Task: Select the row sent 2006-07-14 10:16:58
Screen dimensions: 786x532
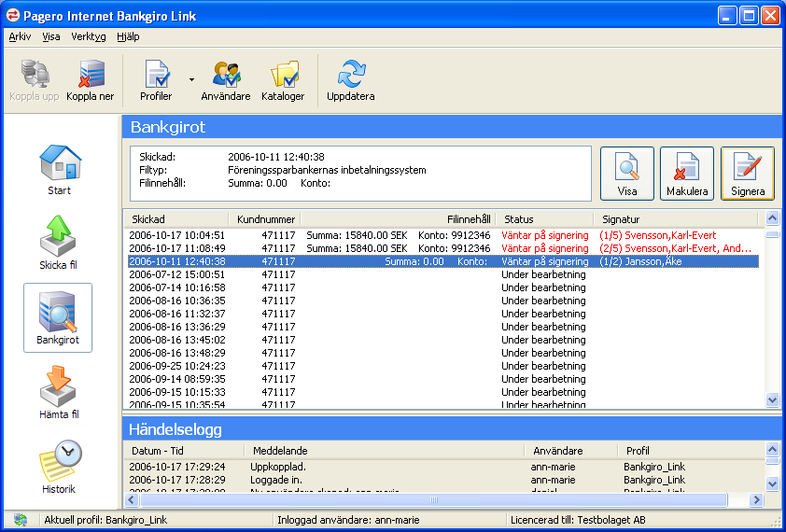Action: [x=442, y=287]
